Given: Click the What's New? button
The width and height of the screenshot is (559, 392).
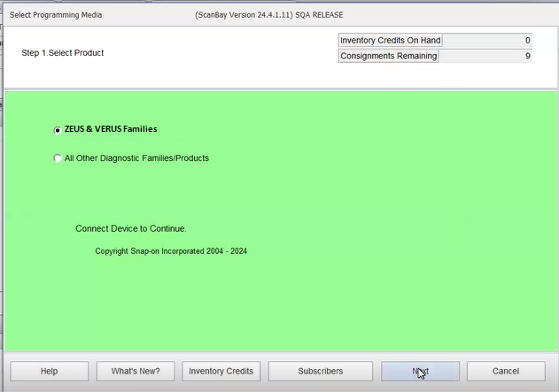Looking at the screenshot, I should (x=136, y=371).
